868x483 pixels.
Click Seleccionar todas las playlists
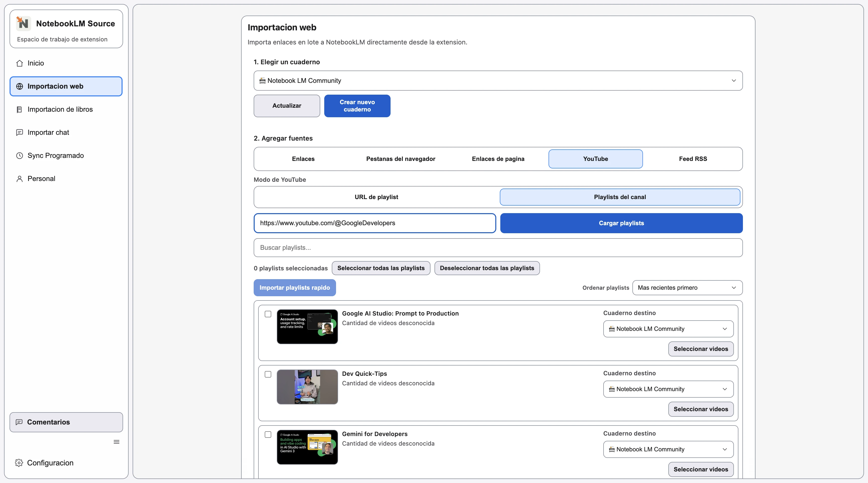click(x=381, y=268)
